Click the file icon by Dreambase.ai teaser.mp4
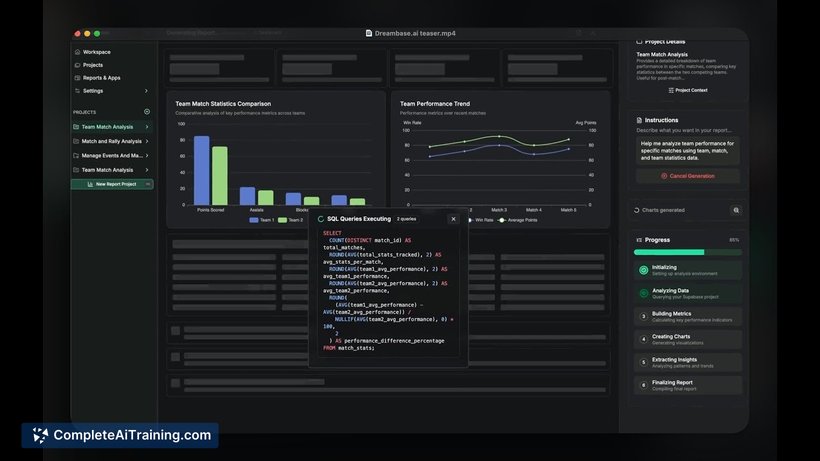The height and width of the screenshot is (461, 820). click(369, 33)
